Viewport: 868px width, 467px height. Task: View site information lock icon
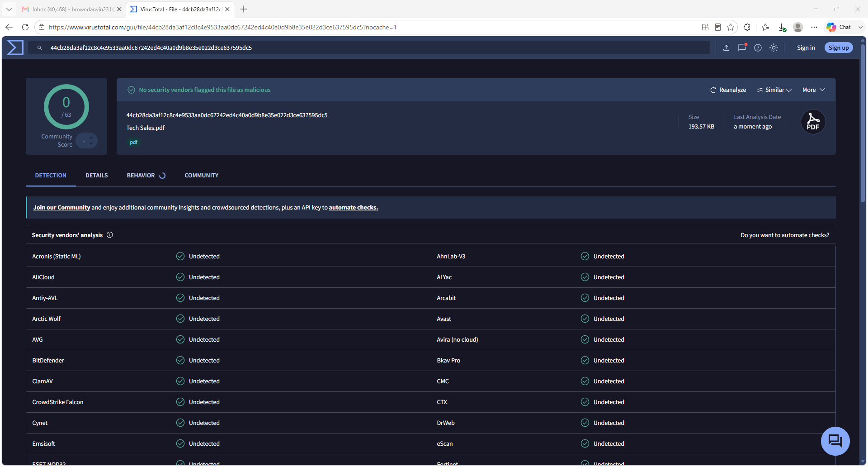[42, 27]
